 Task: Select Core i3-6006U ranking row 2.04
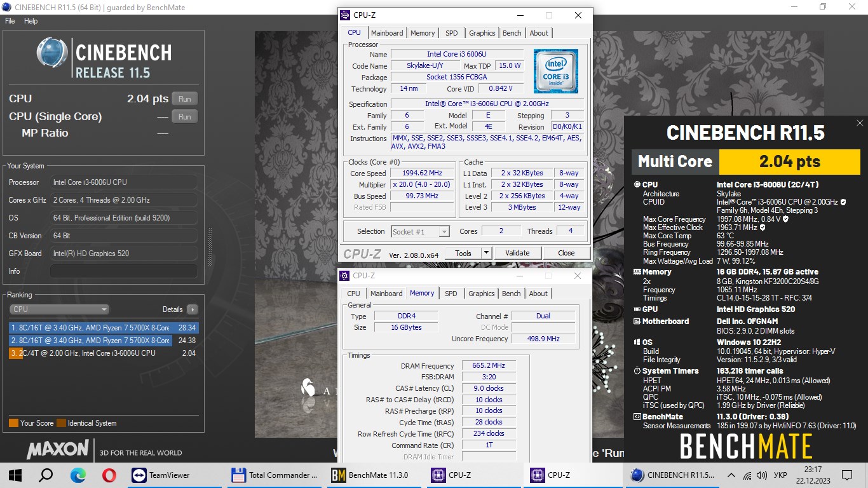pyautogui.click(x=104, y=353)
